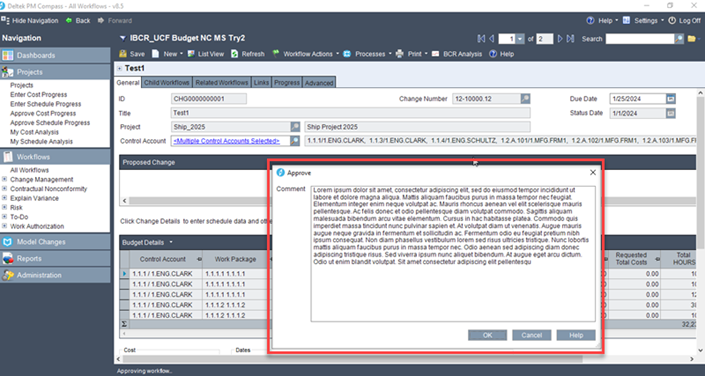This screenshot has width=705, height=376.
Task: Open the Workflows navigation section
Action: (x=55, y=157)
